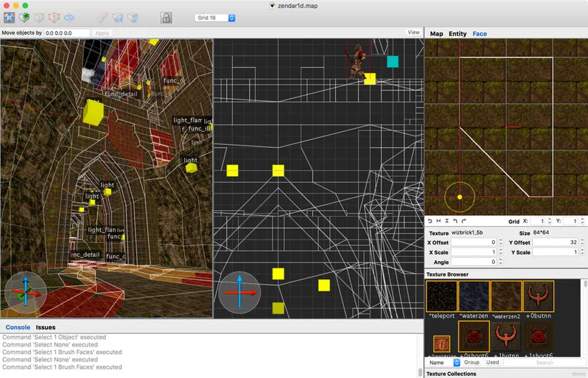Open the Grid 16 dropdown

[215, 18]
